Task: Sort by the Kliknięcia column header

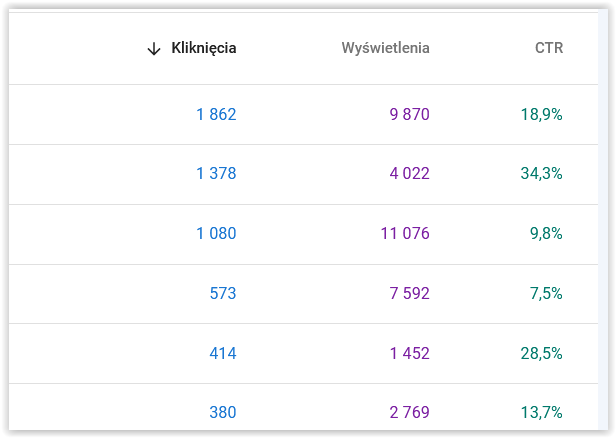Action: pyautogui.click(x=204, y=48)
